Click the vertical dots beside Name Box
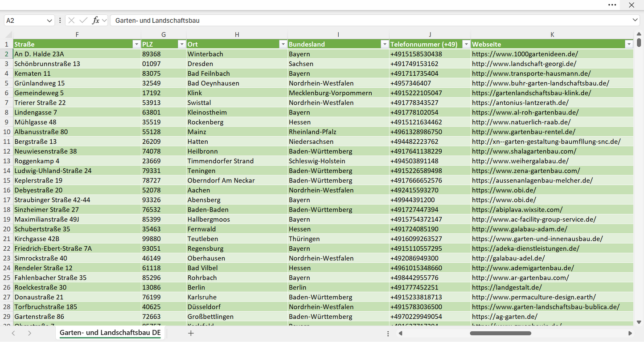The height and width of the screenshot is (342, 644). click(x=60, y=20)
